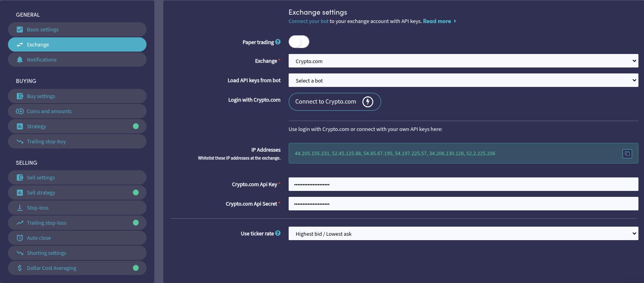Click the Paper trading help icon

278,42
